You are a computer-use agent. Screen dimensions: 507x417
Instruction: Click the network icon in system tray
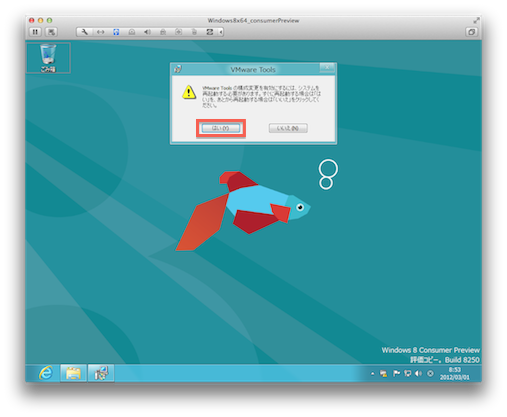pyautogui.click(x=407, y=374)
